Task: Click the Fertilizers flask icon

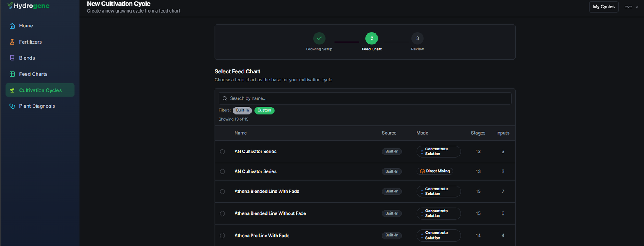Action: click(12, 42)
